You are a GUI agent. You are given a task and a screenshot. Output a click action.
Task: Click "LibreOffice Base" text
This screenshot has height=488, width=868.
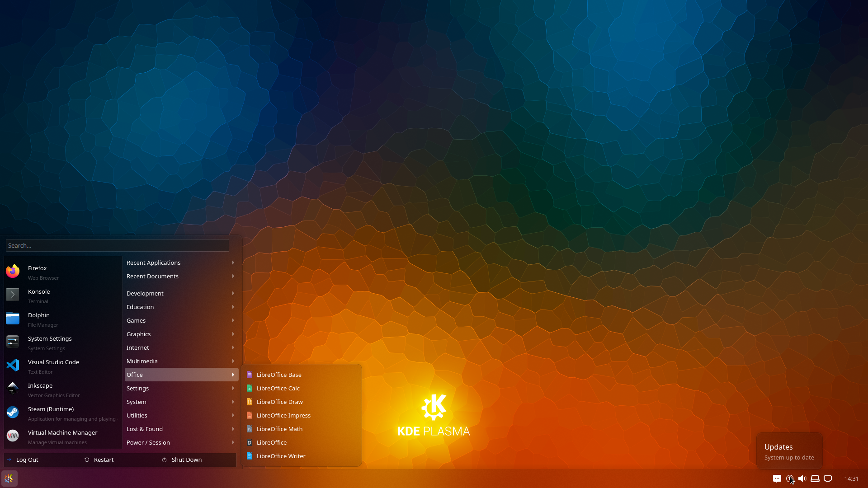(279, 375)
